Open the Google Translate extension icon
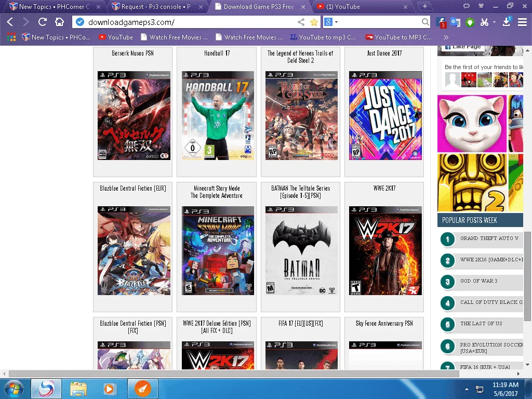Image resolution: width=532 pixels, height=399 pixels. pos(455,22)
